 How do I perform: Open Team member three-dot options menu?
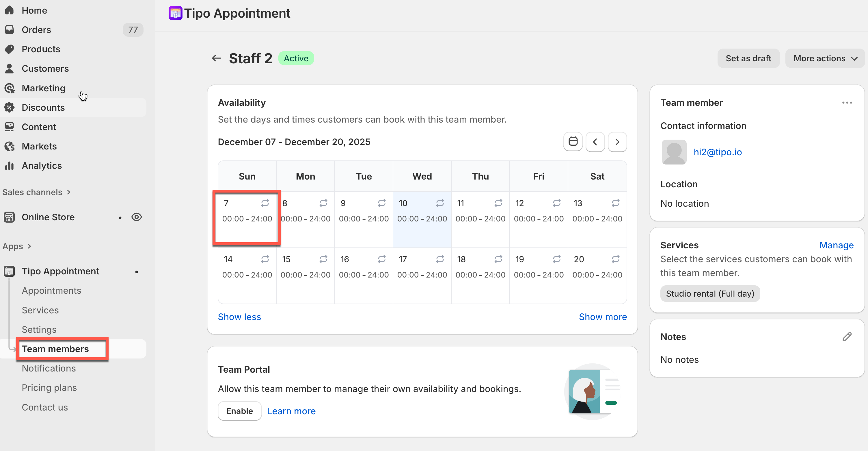point(847,103)
